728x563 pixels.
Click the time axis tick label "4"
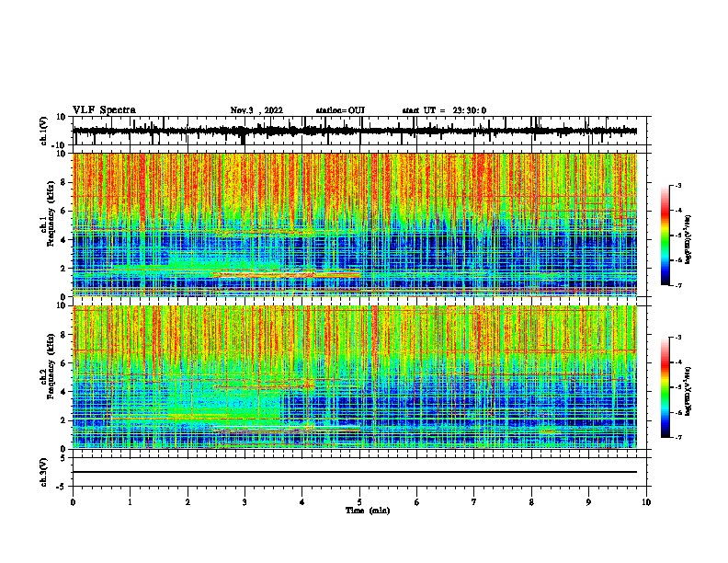tap(301, 502)
